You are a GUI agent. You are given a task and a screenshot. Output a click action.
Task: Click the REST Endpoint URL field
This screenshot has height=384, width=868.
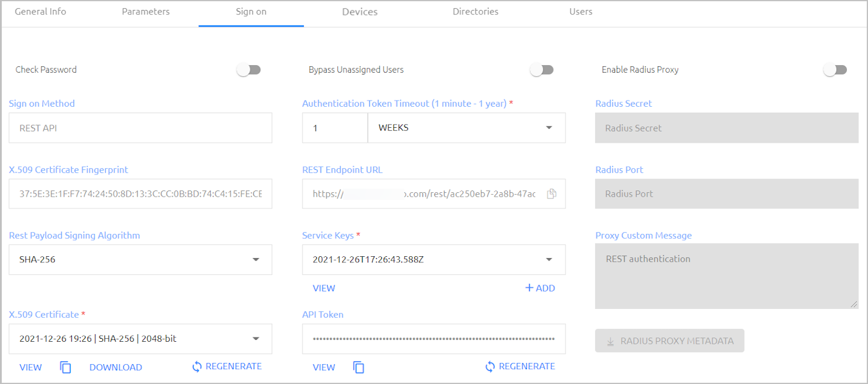click(434, 194)
